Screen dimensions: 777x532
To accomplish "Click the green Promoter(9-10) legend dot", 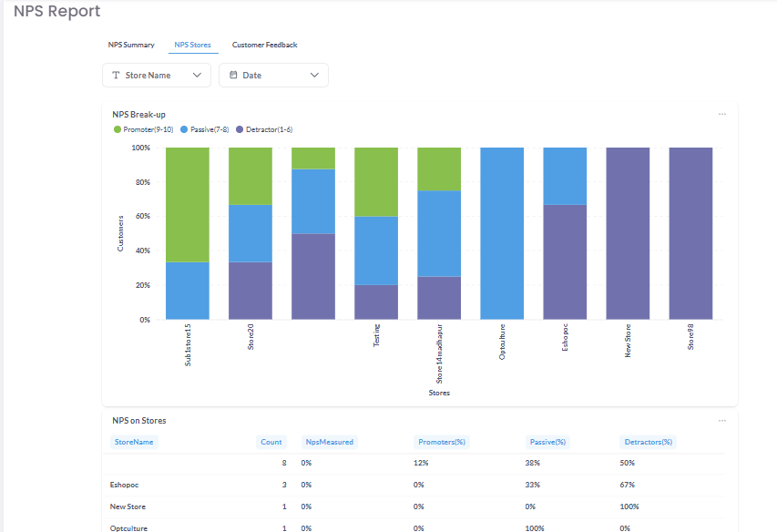I will click(118, 130).
